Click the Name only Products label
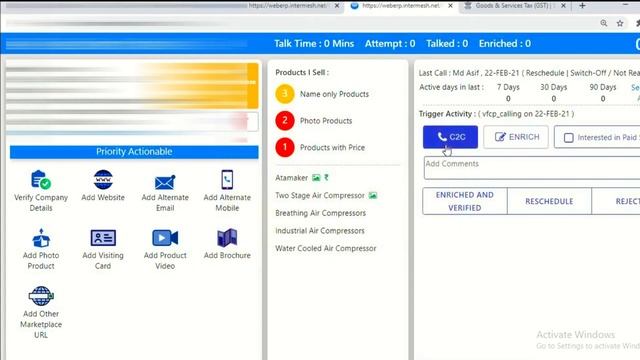The image size is (640, 360). (x=334, y=94)
